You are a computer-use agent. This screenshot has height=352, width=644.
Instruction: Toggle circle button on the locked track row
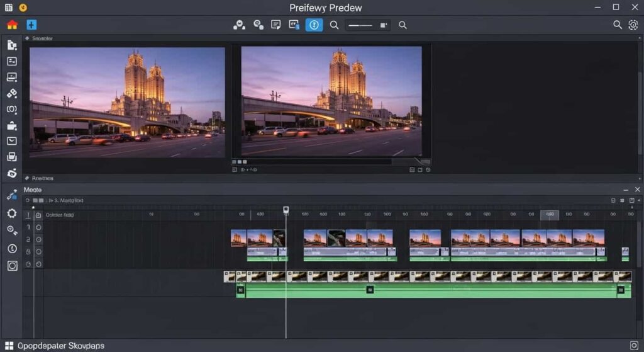pyautogui.click(x=38, y=252)
